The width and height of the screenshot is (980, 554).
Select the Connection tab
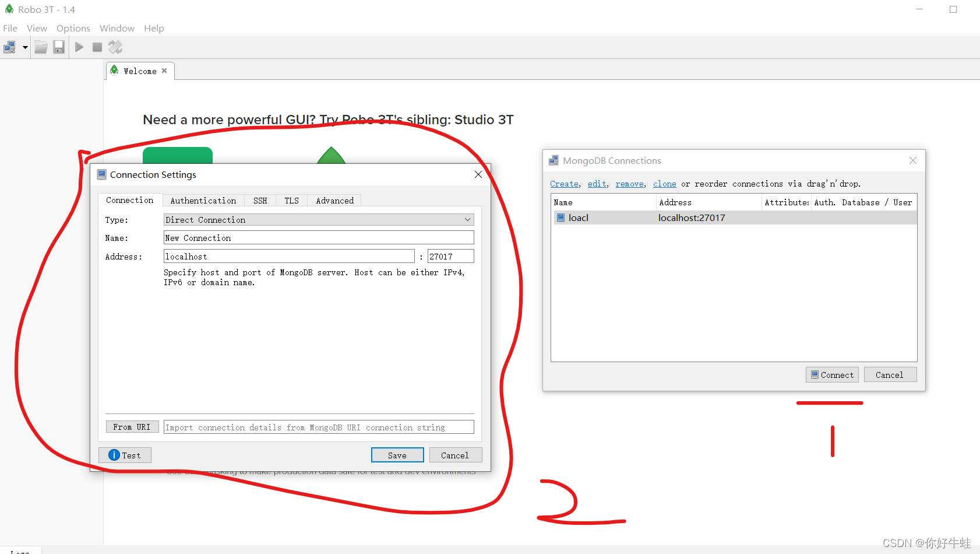pos(130,200)
